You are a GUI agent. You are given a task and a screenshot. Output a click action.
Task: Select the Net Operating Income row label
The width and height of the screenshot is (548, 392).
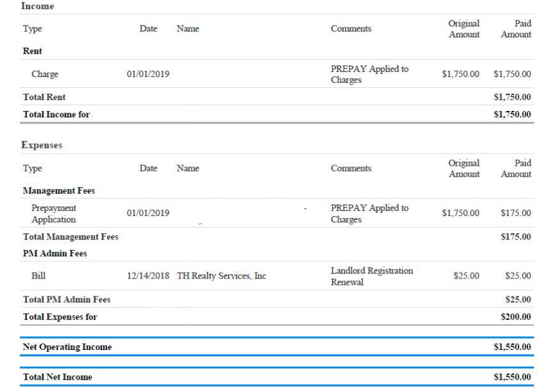point(67,347)
